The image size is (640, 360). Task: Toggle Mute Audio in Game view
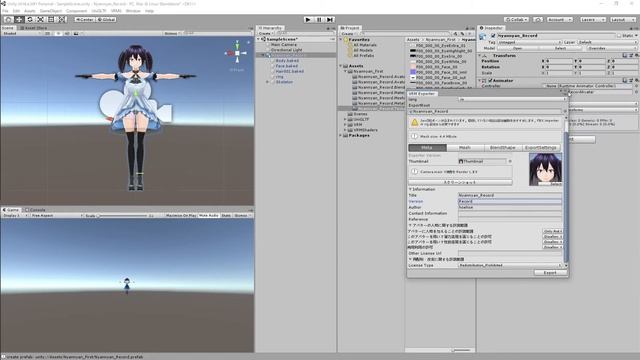click(x=209, y=216)
